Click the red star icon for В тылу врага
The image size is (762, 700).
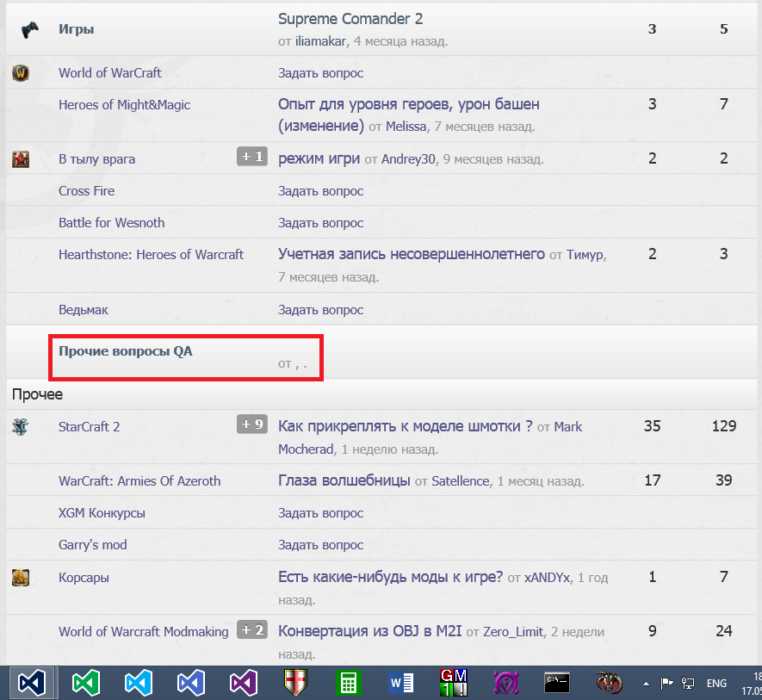pyautogui.click(x=21, y=159)
